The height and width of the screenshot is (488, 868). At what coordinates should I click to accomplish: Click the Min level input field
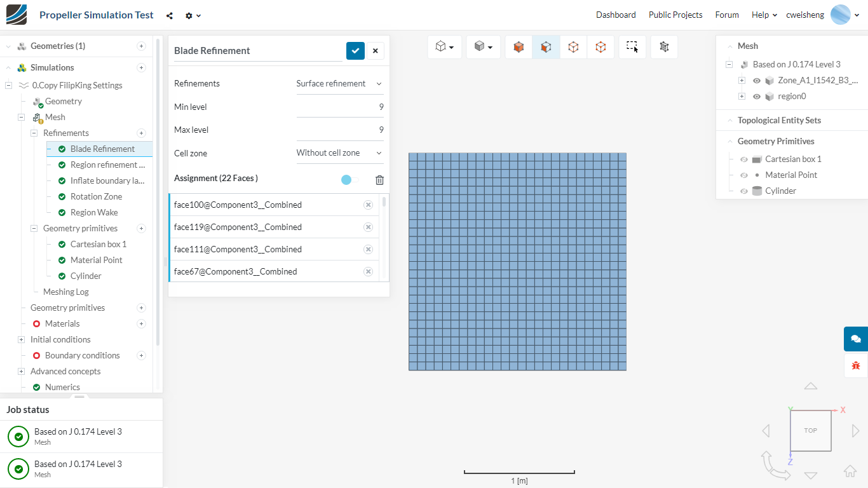340,107
